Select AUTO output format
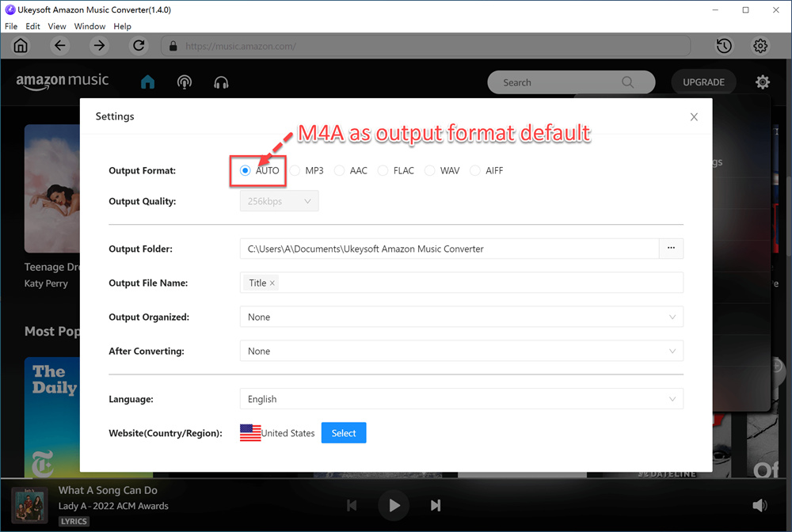 point(245,170)
